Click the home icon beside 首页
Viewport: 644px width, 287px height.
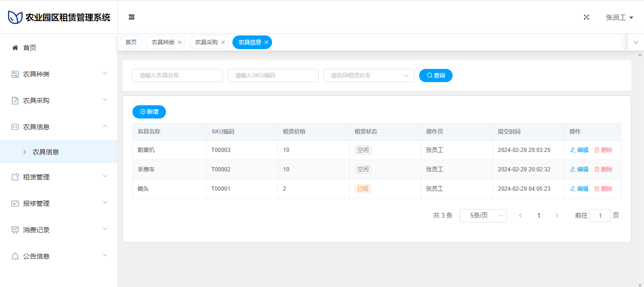pyautogui.click(x=15, y=48)
